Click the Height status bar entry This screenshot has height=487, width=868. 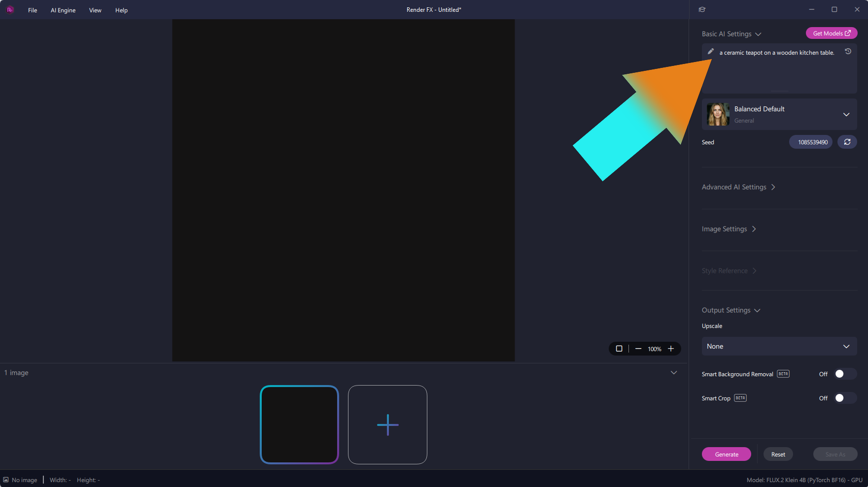(88, 480)
